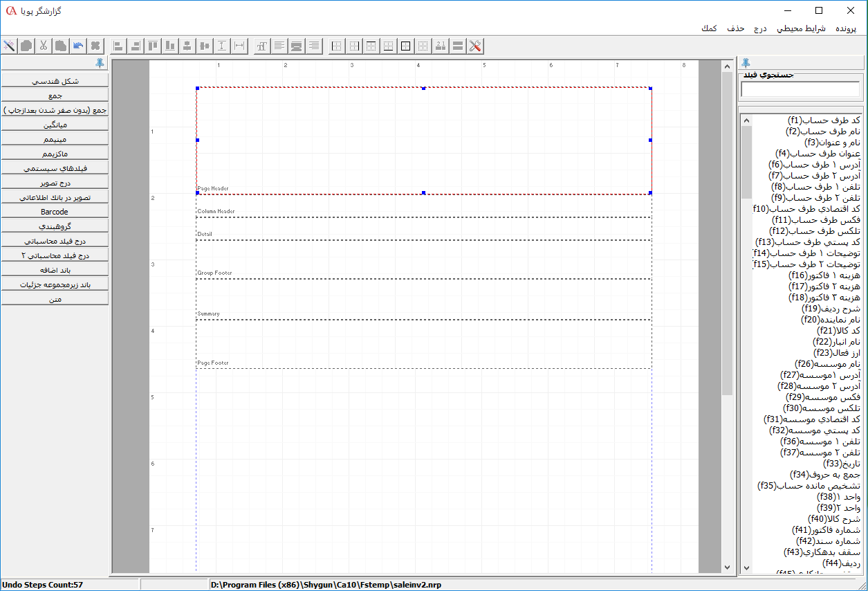The width and height of the screenshot is (868, 591).
Task: Open the font settings icon
Action: point(262,46)
